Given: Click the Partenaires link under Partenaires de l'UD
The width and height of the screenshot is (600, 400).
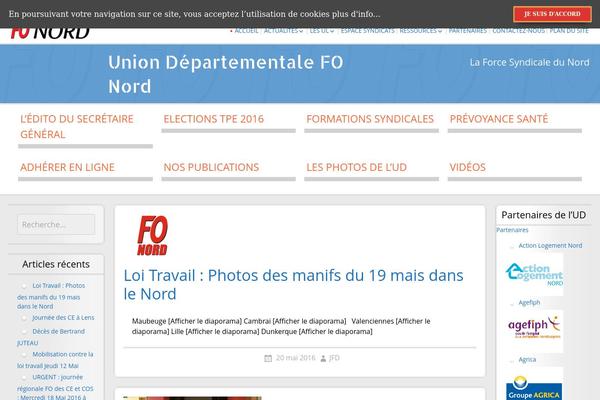Looking at the screenshot, I should 512,230.
